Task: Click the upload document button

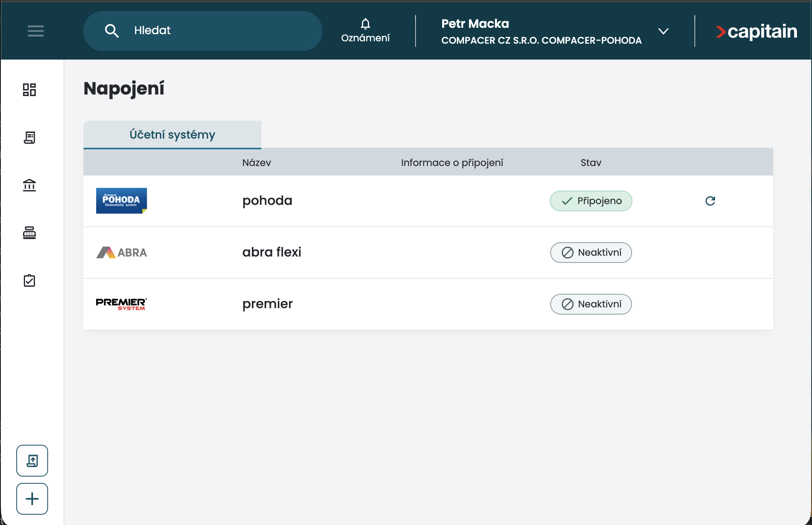Action: pyautogui.click(x=32, y=461)
